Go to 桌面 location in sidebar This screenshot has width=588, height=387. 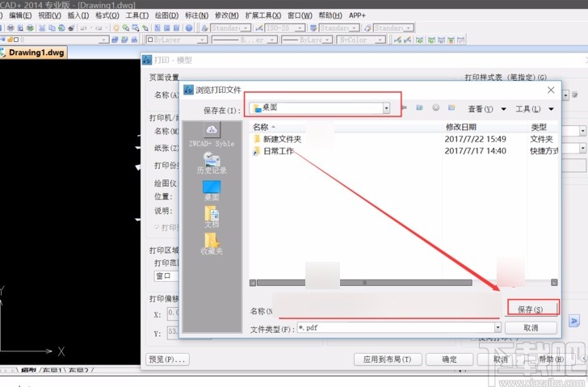pyautogui.click(x=212, y=191)
